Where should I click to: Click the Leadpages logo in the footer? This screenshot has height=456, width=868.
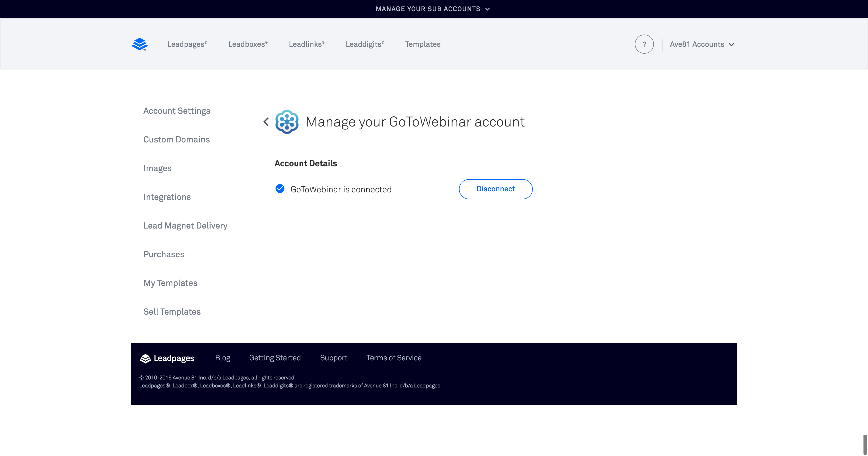tap(168, 358)
